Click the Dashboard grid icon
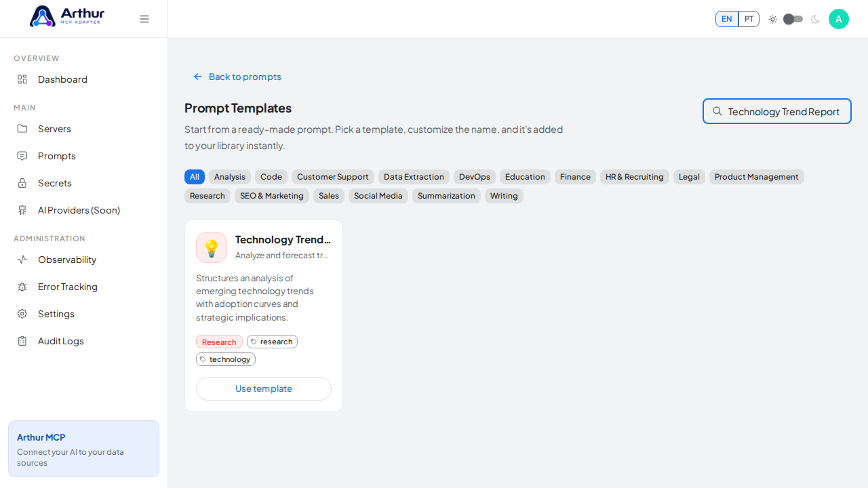The width and height of the screenshot is (868, 488). (x=22, y=79)
